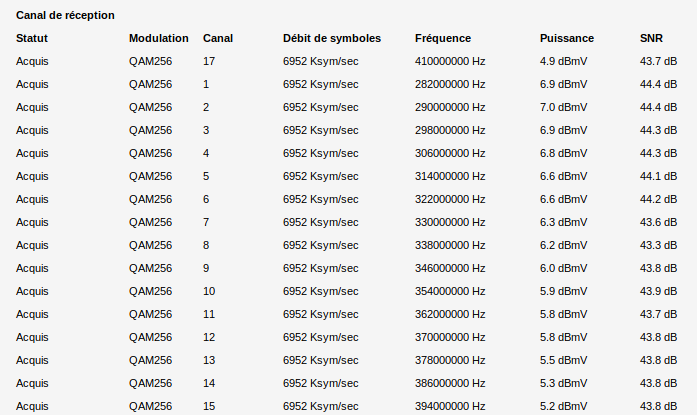Click the Acquis status for channel 5
The width and height of the screenshot is (697, 415).
coord(32,176)
